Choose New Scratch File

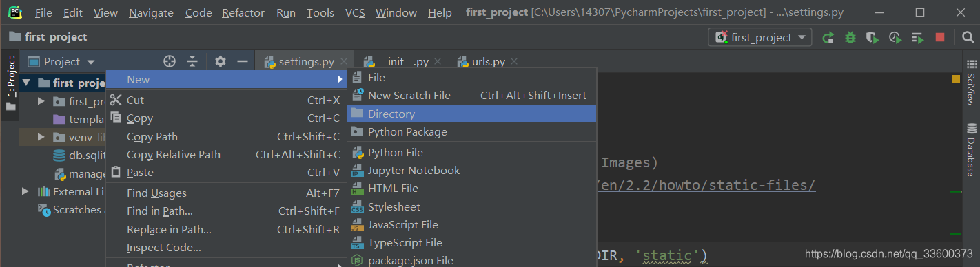tap(472, 96)
